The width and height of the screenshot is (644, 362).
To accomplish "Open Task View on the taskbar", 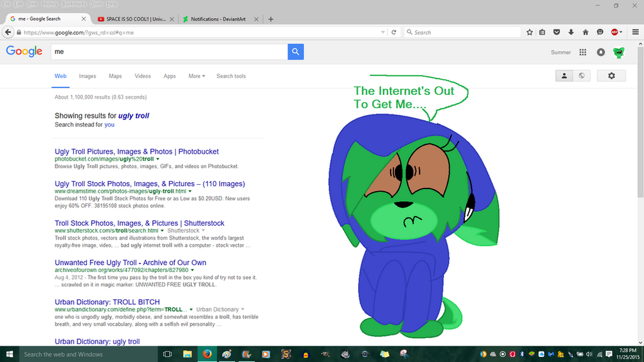I will tap(167, 354).
